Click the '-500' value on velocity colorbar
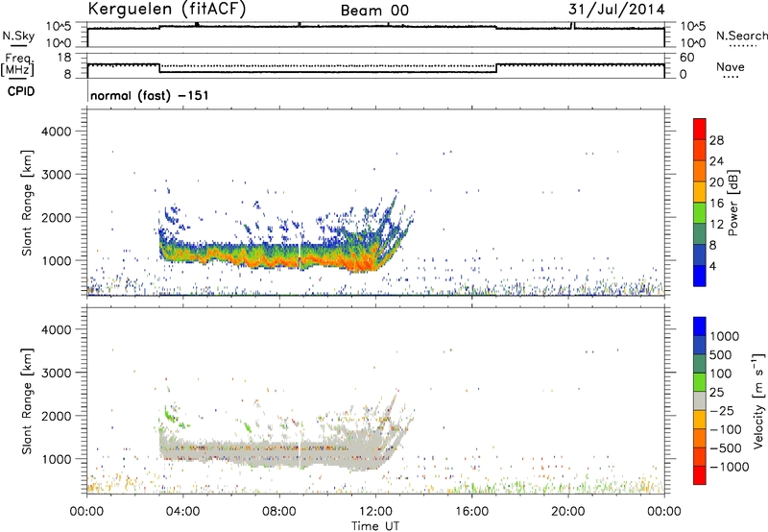 (x=726, y=448)
